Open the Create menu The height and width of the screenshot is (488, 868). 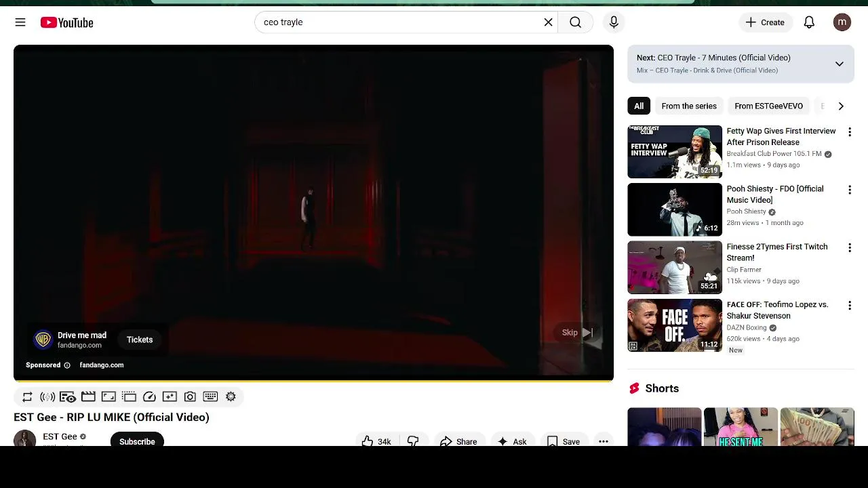click(766, 22)
